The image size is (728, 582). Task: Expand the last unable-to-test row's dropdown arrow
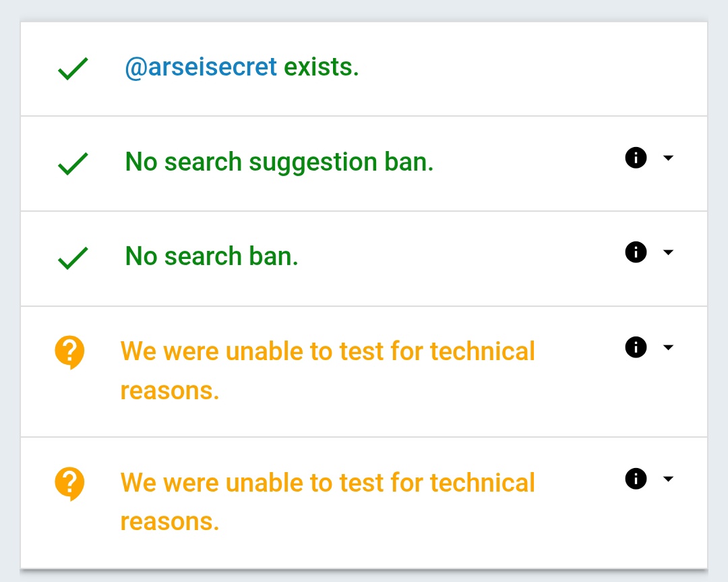(668, 479)
